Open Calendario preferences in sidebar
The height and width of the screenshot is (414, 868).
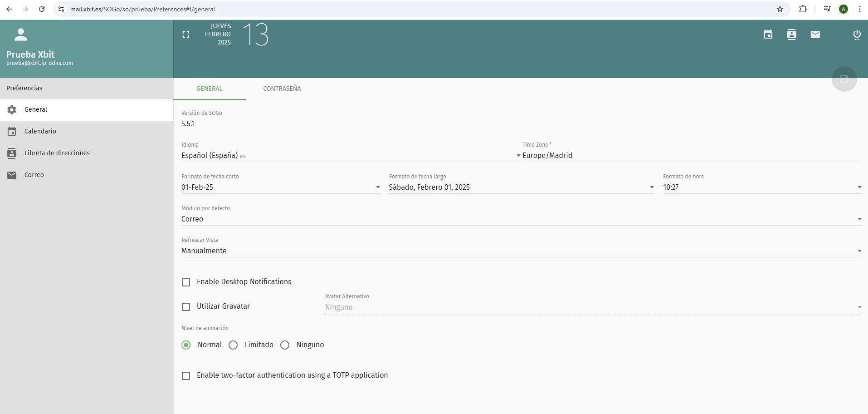[87, 132]
